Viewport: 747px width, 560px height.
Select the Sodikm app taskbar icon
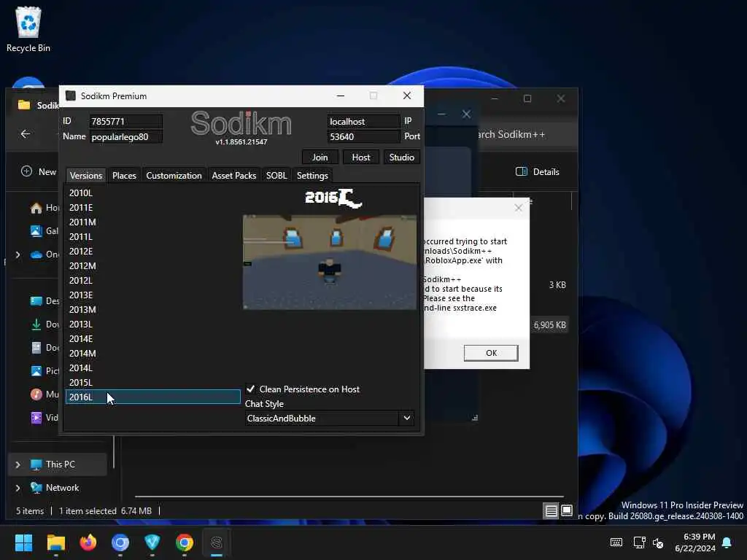pos(216,542)
